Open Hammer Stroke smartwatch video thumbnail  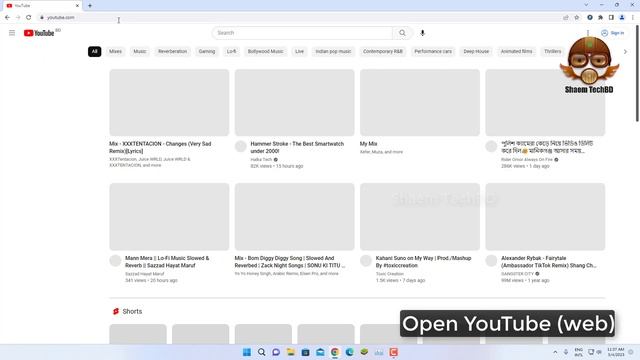pyautogui.click(x=294, y=102)
